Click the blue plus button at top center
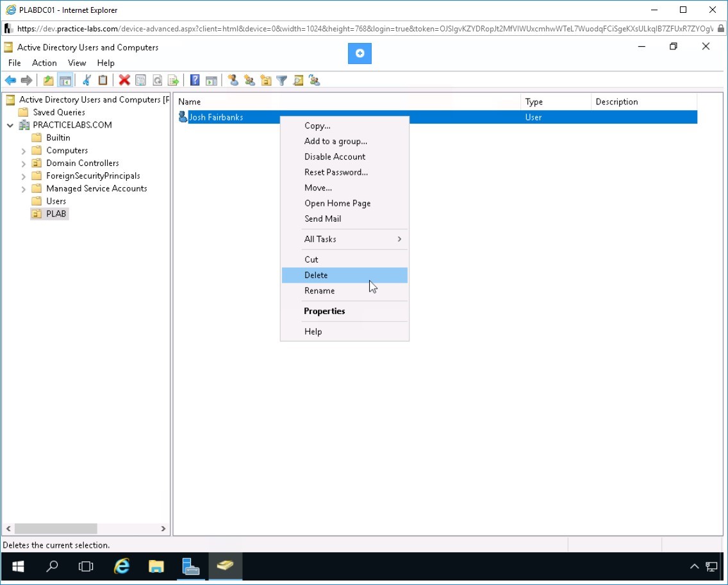728x585 pixels. click(x=360, y=53)
